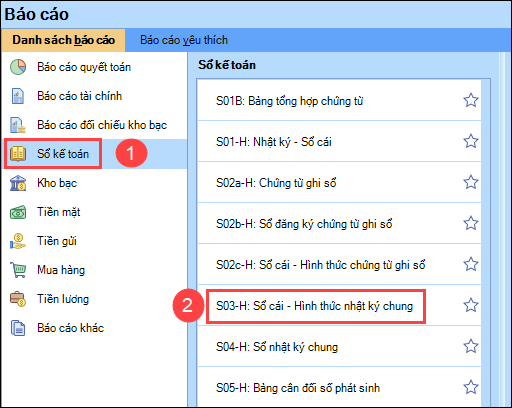The width and height of the screenshot is (512, 408).
Task: Toggle favorite star for S04-H Sổ nhật ký chung
Action: tap(471, 346)
